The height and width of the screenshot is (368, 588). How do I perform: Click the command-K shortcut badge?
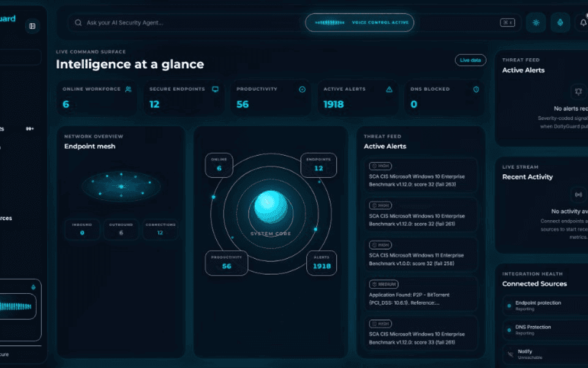[507, 23]
